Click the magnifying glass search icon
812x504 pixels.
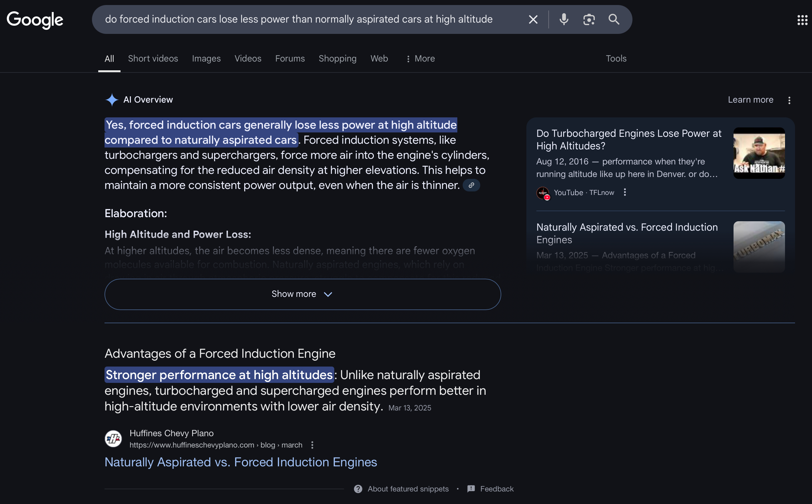pyautogui.click(x=614, y=19)
